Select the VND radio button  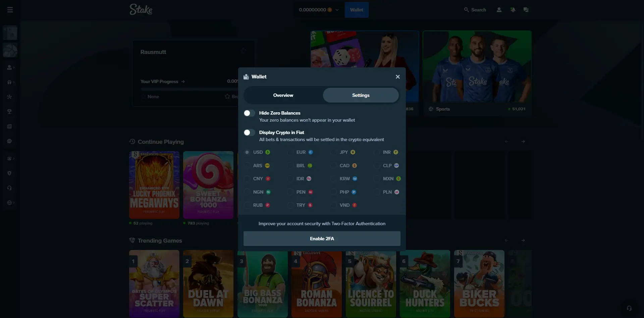(x=334, y=205)
